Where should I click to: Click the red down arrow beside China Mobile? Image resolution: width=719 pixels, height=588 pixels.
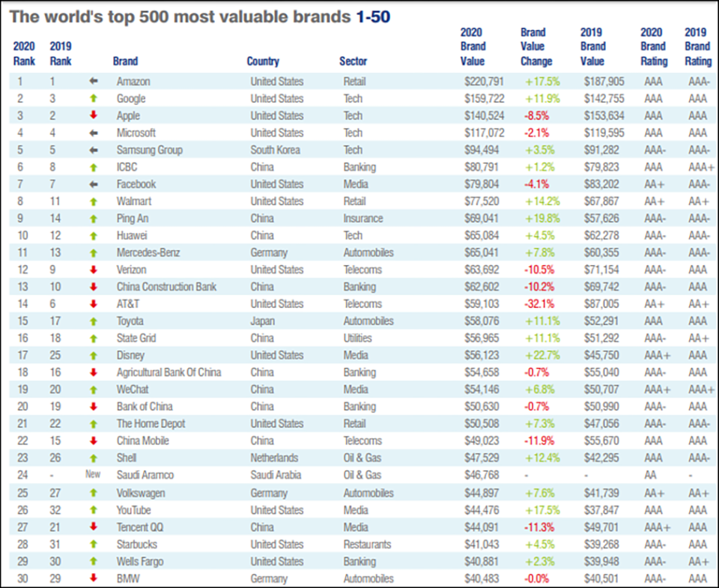94,440
